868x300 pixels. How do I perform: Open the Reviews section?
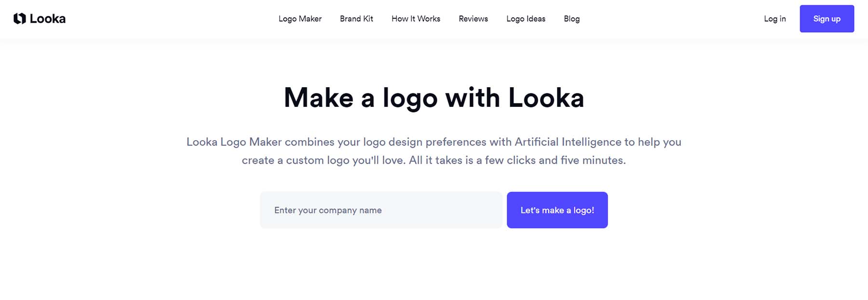pyautogui.click(x=473, y=19)
